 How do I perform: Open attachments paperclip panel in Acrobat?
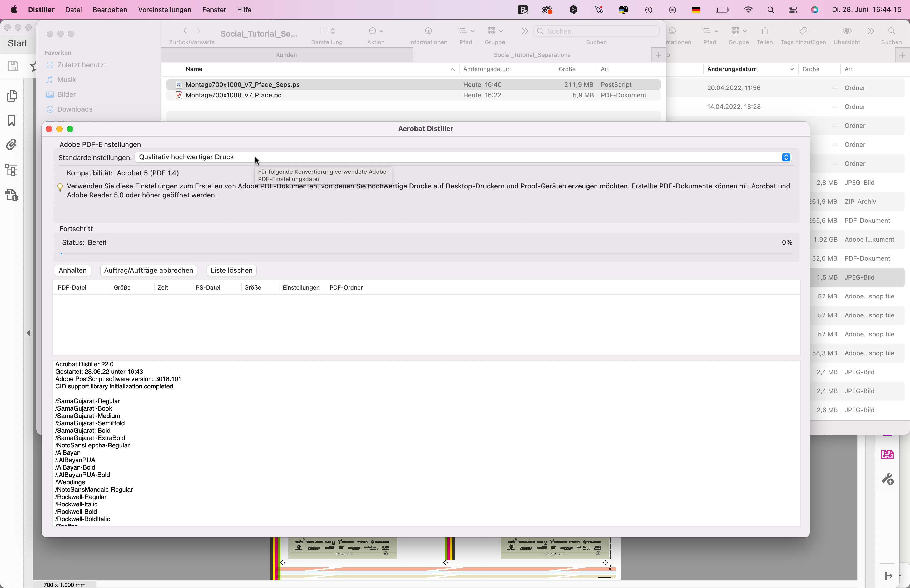coord(12,145)
